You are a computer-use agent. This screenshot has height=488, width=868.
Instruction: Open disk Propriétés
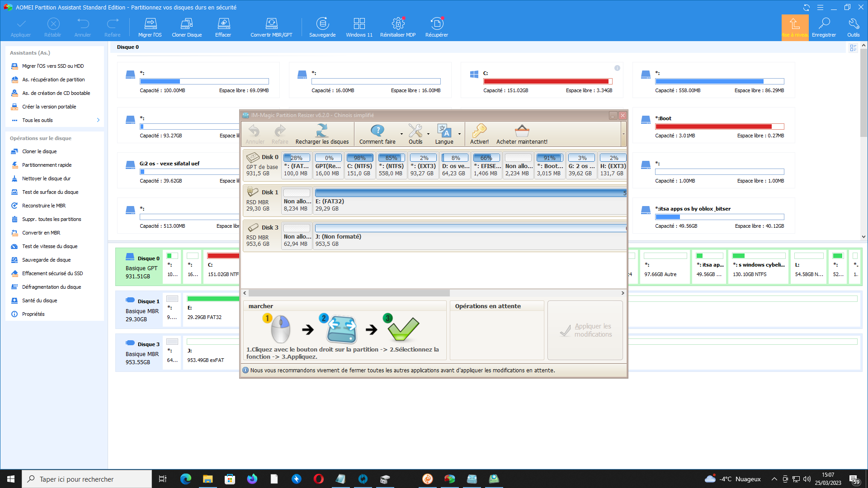33,314
